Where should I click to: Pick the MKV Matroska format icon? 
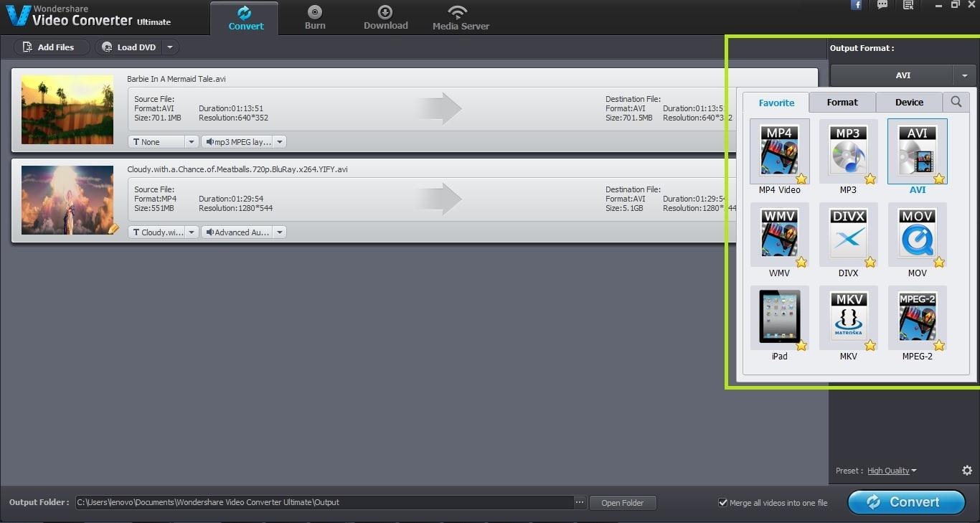click(x=848, y=319)
